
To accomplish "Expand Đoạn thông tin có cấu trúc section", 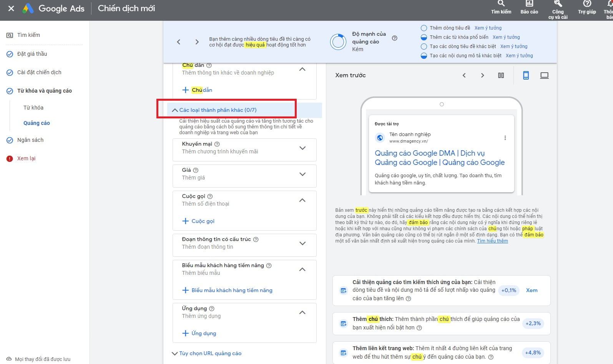I will (302, 243).
